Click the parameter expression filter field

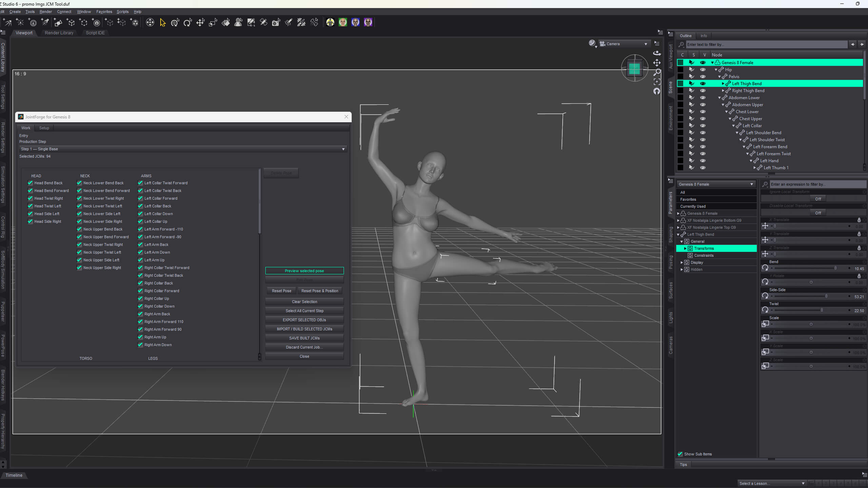[x=817, y=184]
